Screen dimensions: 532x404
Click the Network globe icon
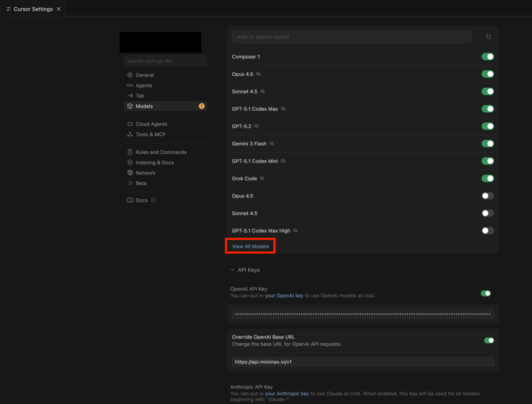(130, 173)
